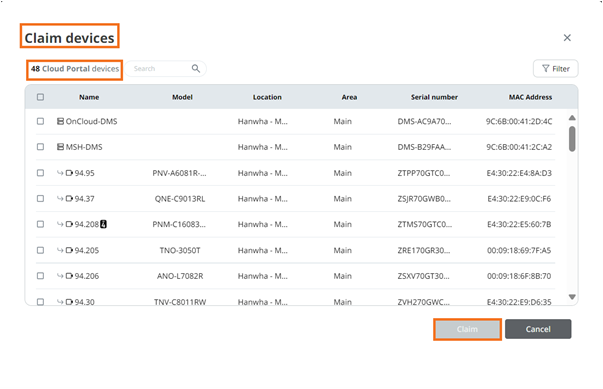The image size is (603, 389).
Task: Click MAC address E4:30:22:E4:8A:D3
Action: tap(519, 173)
